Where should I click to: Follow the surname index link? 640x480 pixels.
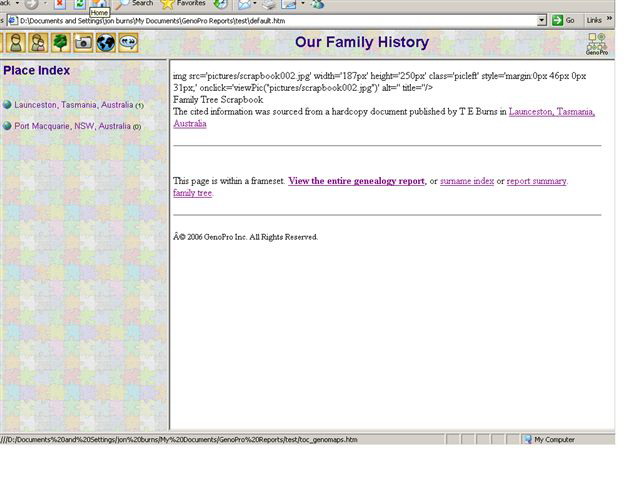[467, 181]
